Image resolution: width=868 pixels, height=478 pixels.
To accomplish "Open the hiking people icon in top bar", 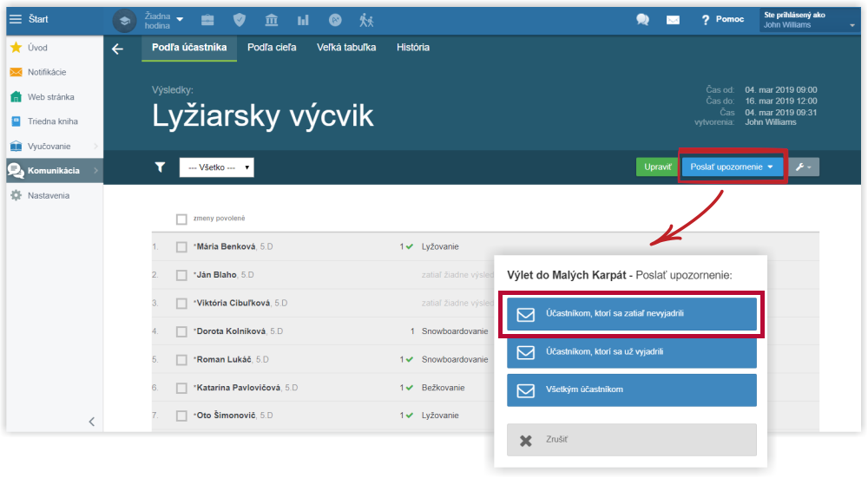I will tap(366, 21).
